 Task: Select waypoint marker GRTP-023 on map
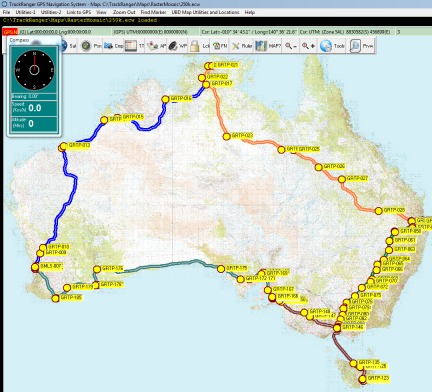(227, 136)
